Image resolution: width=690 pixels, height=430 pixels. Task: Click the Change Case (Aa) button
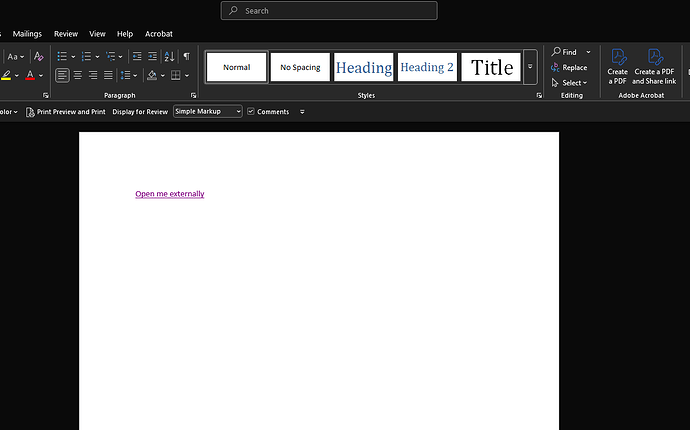coord(15,56)
